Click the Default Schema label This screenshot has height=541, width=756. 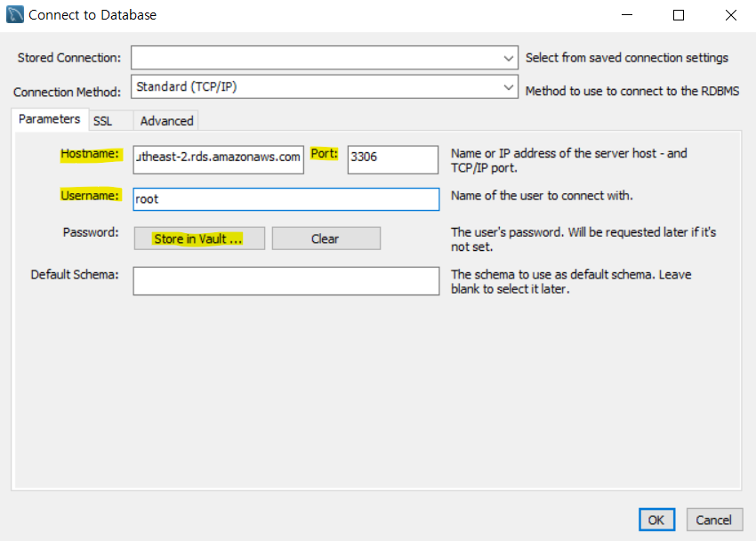click(75, 274)
